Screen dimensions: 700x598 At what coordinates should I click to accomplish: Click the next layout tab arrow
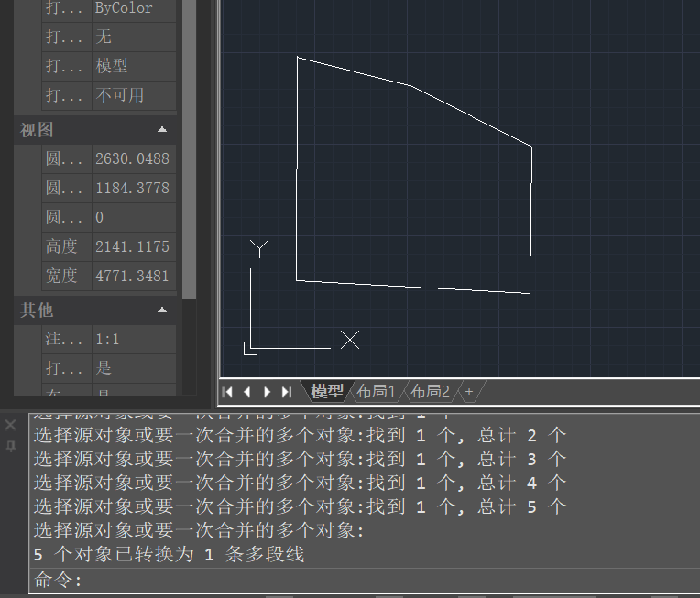tap(267, 392)
